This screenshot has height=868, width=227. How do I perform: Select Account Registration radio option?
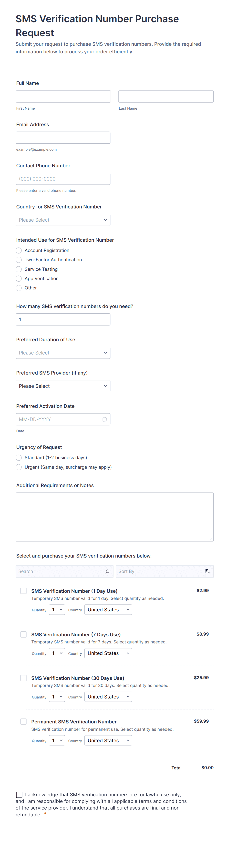pos(19,250)
